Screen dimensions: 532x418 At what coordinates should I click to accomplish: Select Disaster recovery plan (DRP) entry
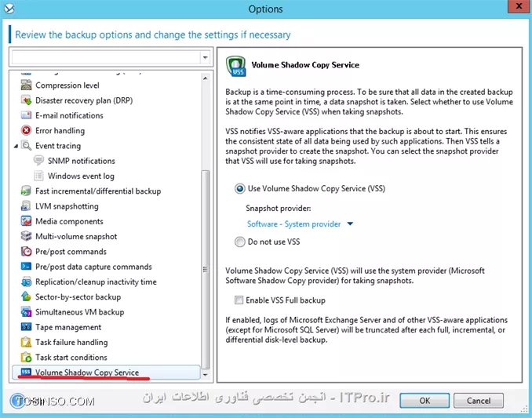(84, 100)
